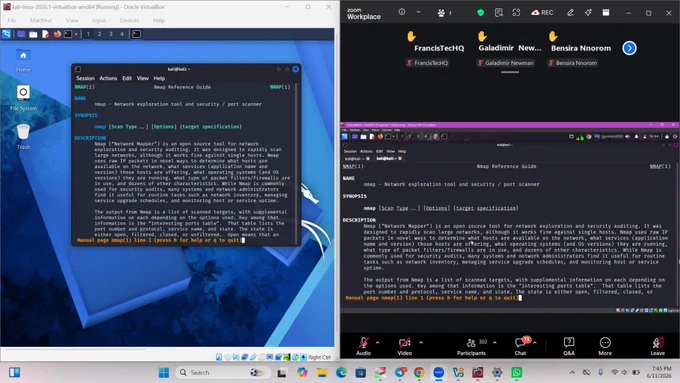Viewport: 680px width, 383px height.
Task: Leave the Zoom meeting
Action: coord(657,346)
